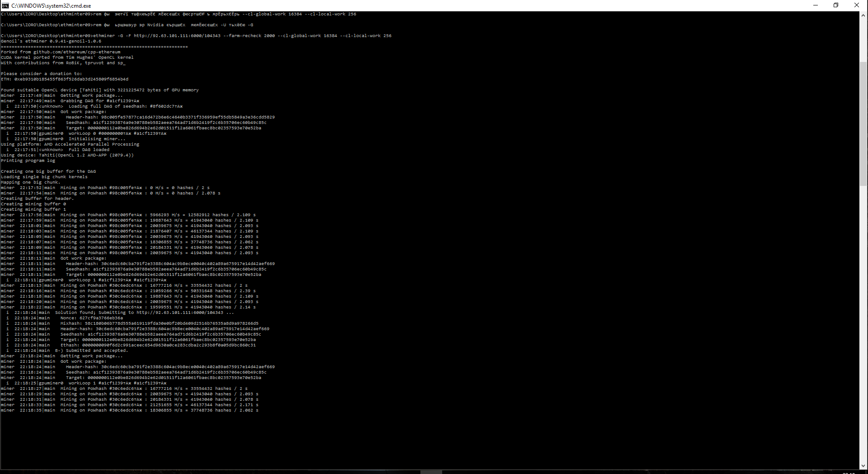Click the 'Genoil's ethminer' version line
The width and height of the screenshot is (868, 474).
tap(51, 41)
